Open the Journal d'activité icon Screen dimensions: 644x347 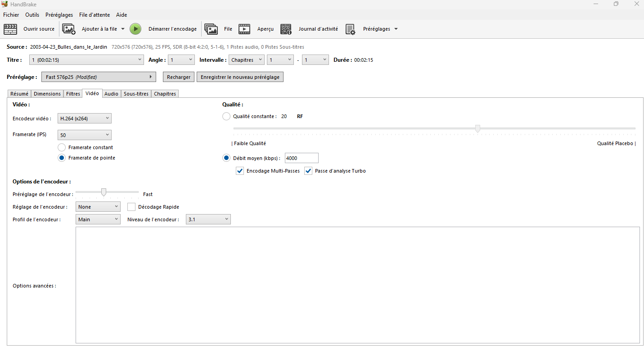(x=286, y=29)
